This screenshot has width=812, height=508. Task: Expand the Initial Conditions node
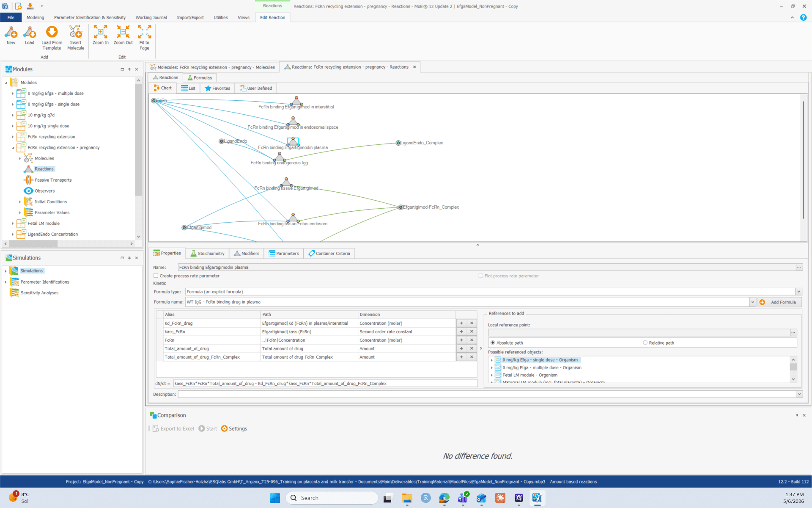coord(20,202)
